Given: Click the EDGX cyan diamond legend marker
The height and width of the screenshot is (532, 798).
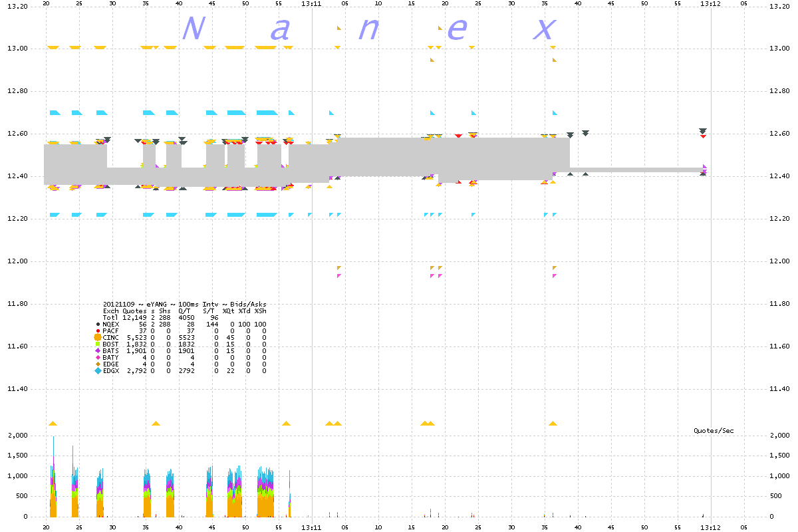Looking at the screenshot, I should pos(98,370).
